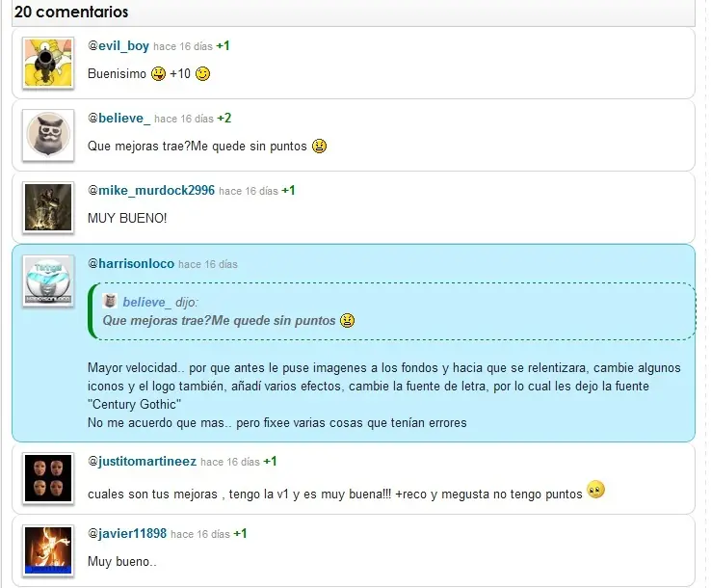This screenshot has height=588, width=711.
Task: Click believe_'s 'hace 16 días' timestamp
Action: pyautogui.click(x=184, y=119)
